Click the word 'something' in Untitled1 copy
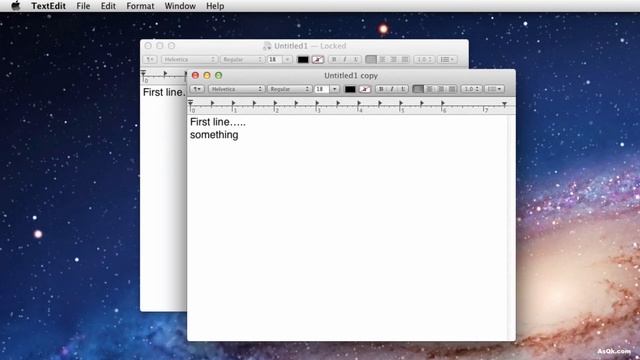Viewport: 640px width, 360px height. pos(214,135)
